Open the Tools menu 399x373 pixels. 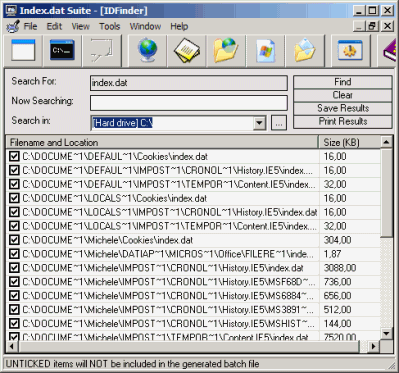(110, 26)
